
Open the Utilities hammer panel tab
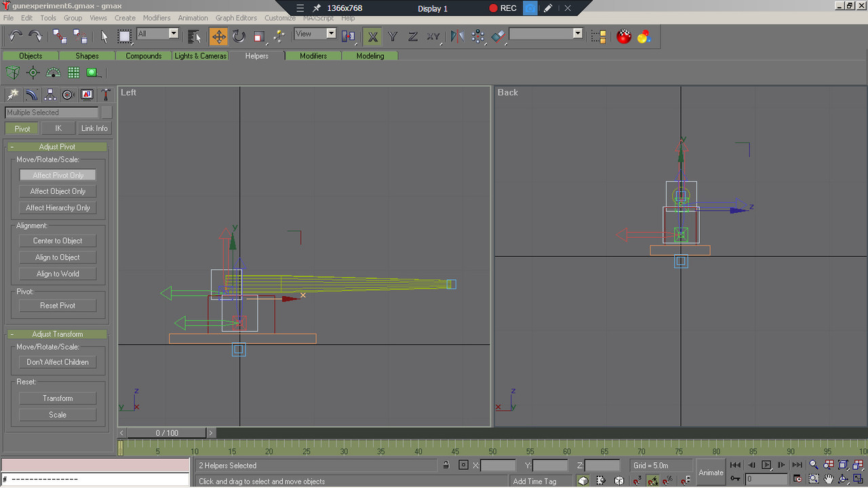(105, 95)
